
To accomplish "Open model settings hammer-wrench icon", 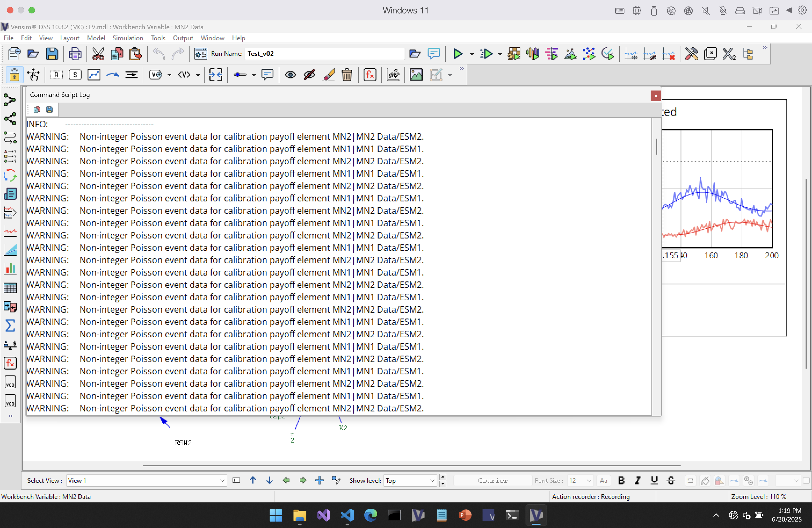I will click(x=691, y=54).
